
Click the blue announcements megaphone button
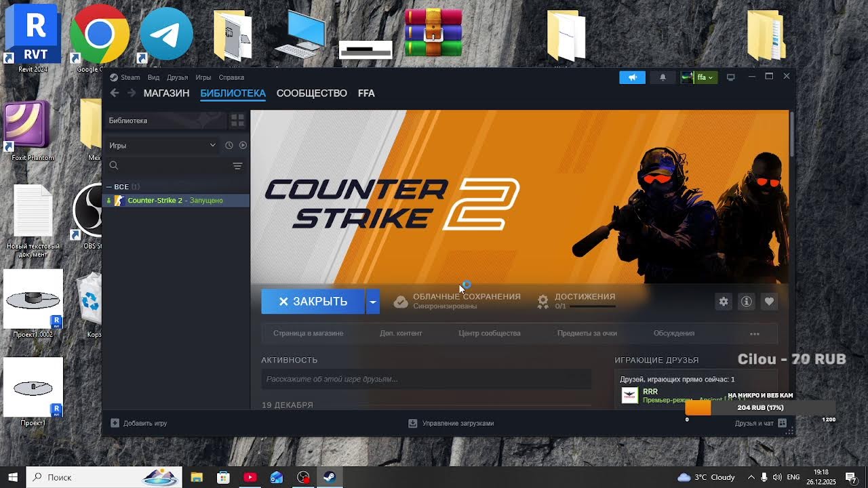click(x=632, y=77)
